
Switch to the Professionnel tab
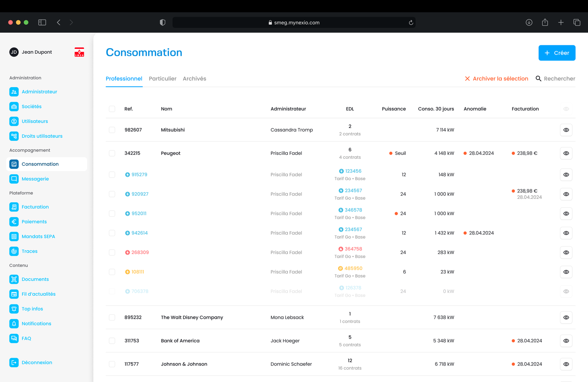(124, 79)
